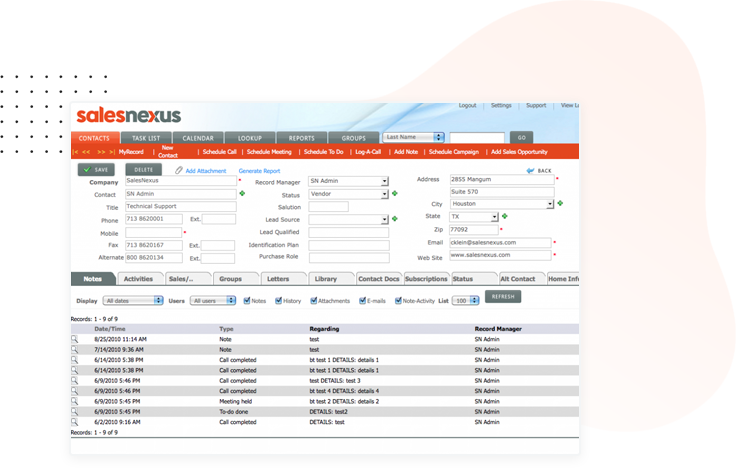Click the Zip input field
736x468 pixels.
(474, 230)
